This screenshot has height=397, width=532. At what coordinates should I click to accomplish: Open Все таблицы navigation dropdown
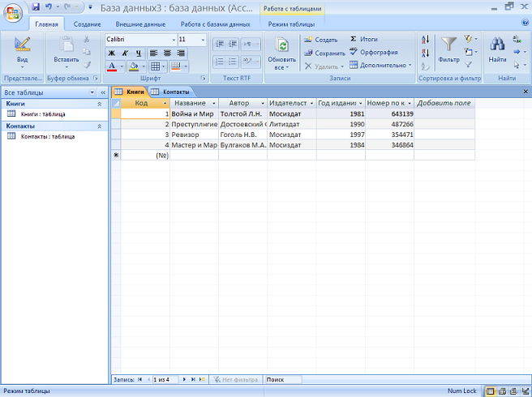pyautogui.click(x=92, y=92)
